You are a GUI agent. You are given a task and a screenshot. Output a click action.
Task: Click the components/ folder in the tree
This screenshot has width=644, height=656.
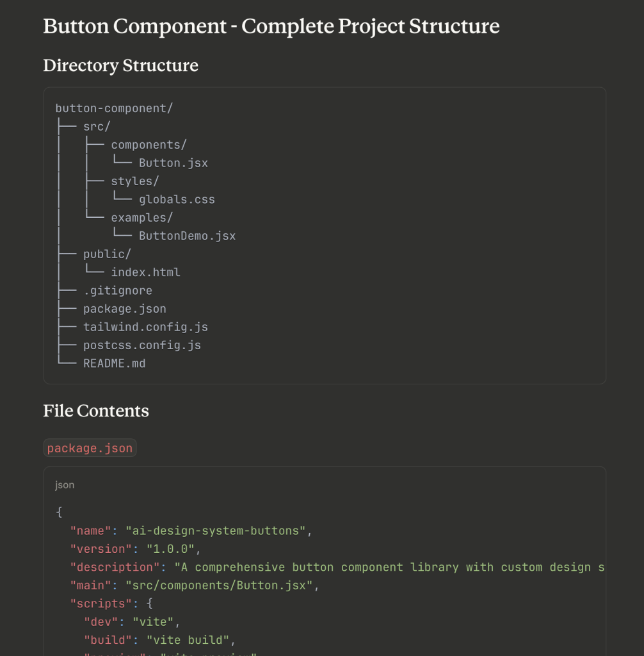coord(149,145)
